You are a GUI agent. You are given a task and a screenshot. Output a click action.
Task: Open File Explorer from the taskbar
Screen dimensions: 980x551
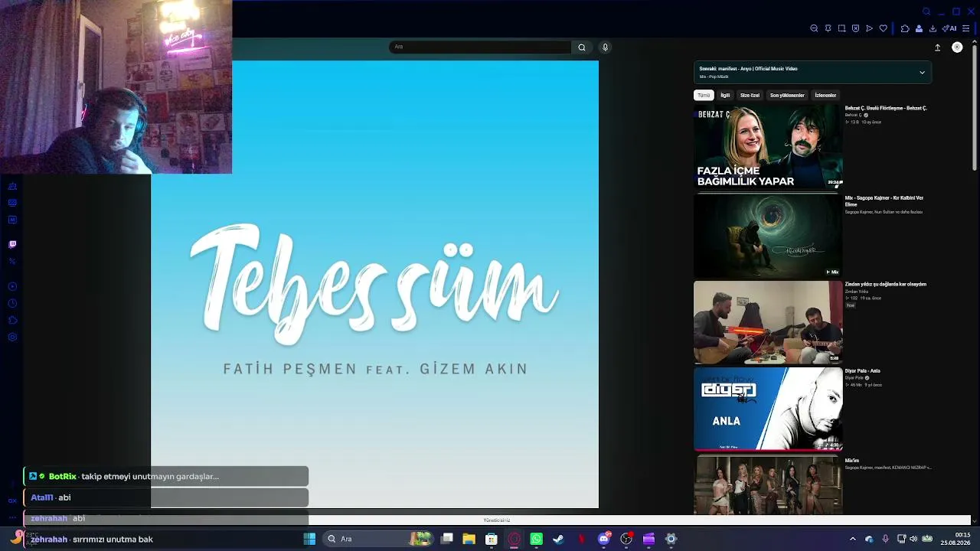coord(469,539)
